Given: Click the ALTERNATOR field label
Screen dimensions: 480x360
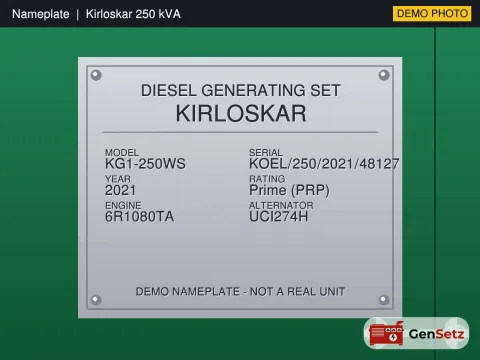Looking at the screenshot, I should [281, 205].
